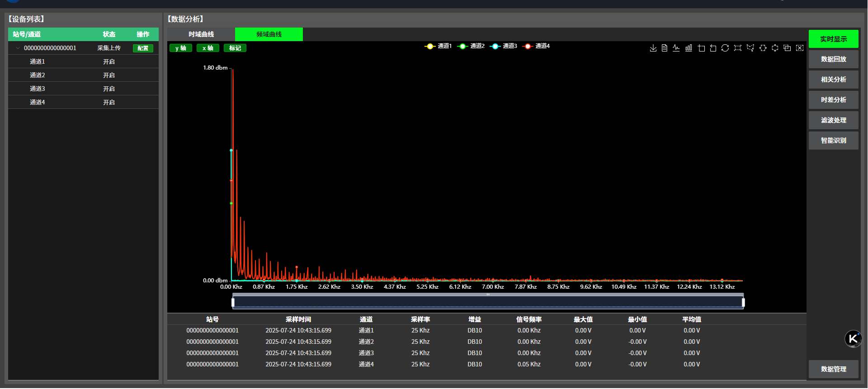Toggle 通道1 legend series visibility

point(438,46)
